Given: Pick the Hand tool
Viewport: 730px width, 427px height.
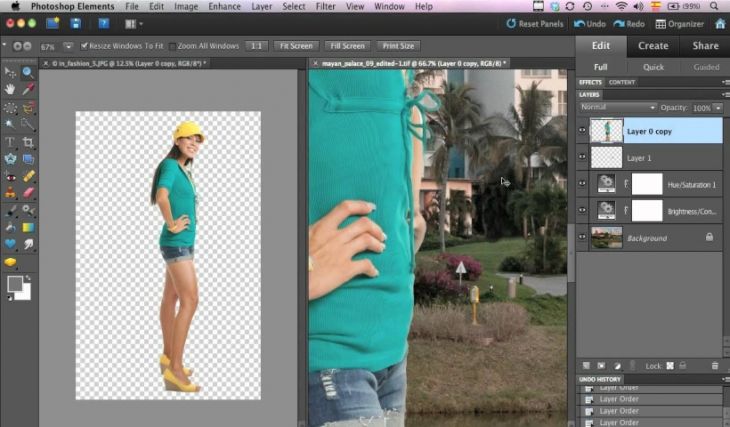Looking at the screenshot, I should (11, 90).
